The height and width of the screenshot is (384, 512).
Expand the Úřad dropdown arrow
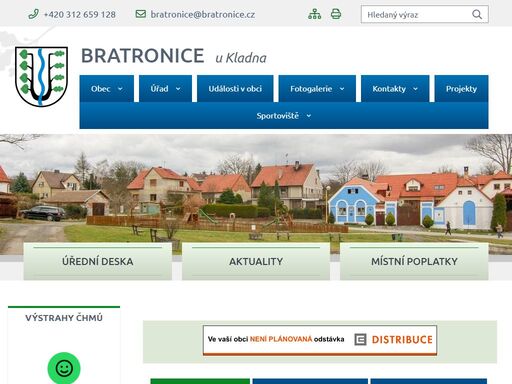178,89
